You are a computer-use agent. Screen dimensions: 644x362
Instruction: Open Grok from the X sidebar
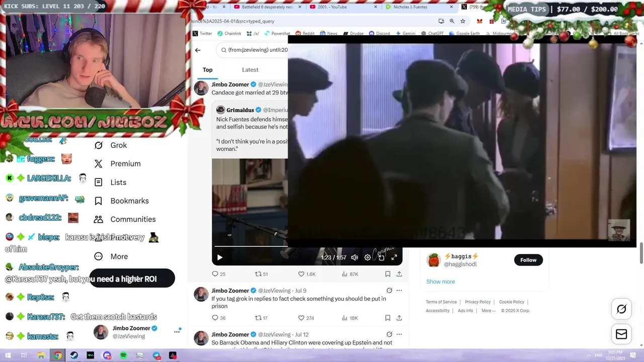tap(111, 145)
